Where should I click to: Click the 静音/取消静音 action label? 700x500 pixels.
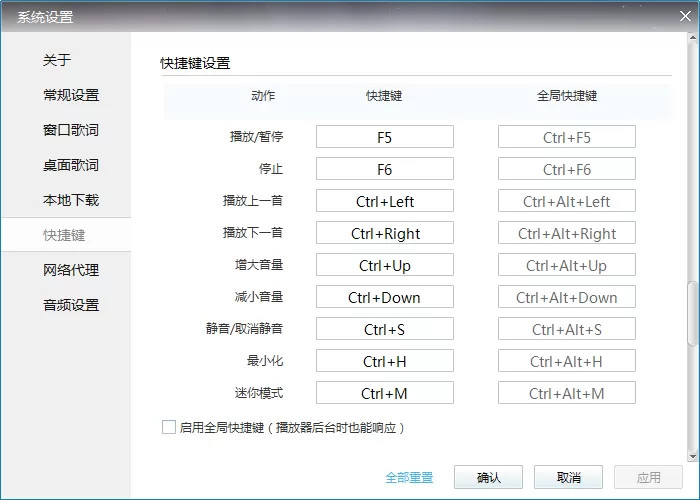coord(245,329)
